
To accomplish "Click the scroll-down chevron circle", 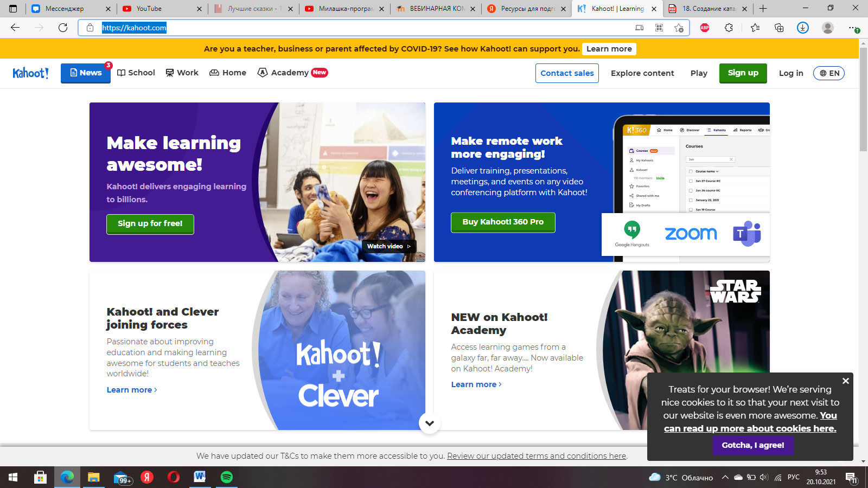I will coord(430,423).
